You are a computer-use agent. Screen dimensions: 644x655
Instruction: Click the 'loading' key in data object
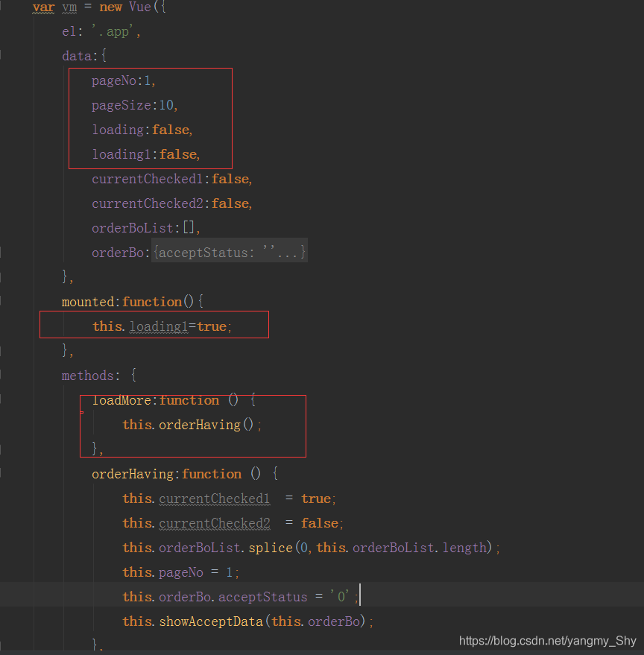[x=118, y=130]
